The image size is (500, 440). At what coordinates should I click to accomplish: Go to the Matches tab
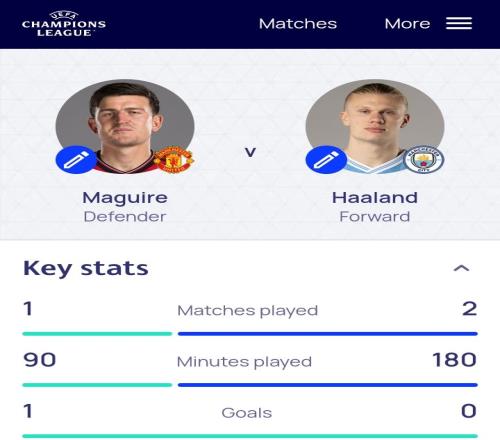(x=298, y=24)
